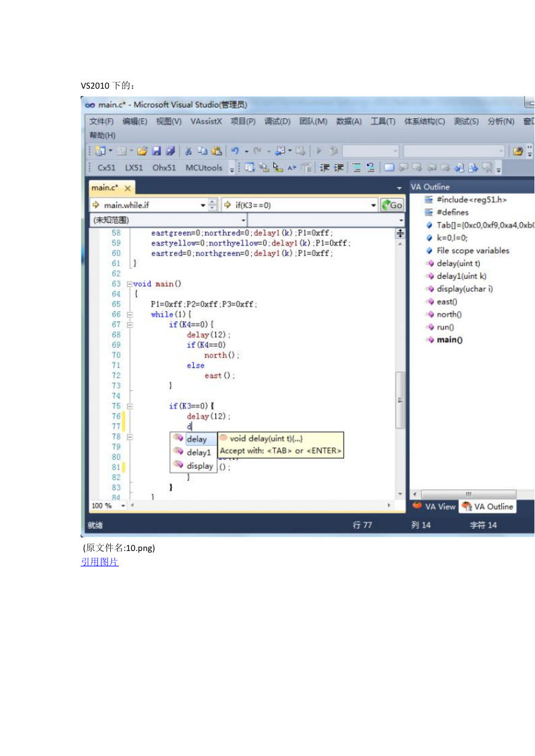The width and height of the screenshot is (535, 756).
Task: Click the split-window handle above the scrollbar
Action: pyautogui.click(x=400, y=233)
